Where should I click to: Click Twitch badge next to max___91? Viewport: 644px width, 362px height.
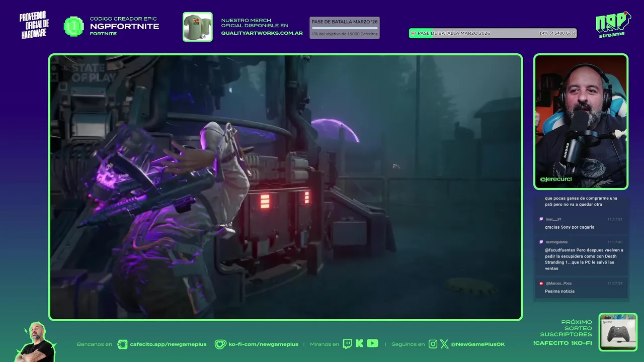pyautogui.click(x=541, y=219)
